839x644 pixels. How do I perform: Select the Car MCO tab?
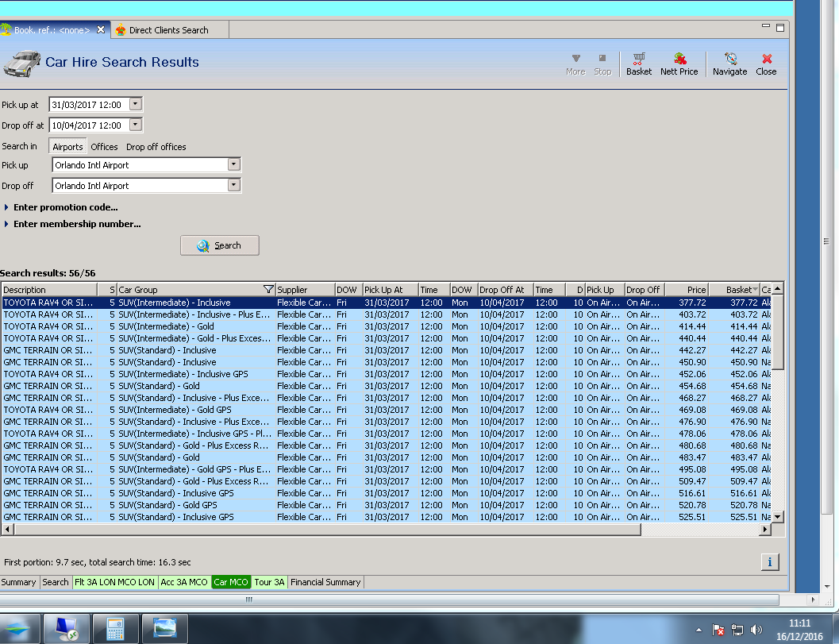[x=231, y=582]
